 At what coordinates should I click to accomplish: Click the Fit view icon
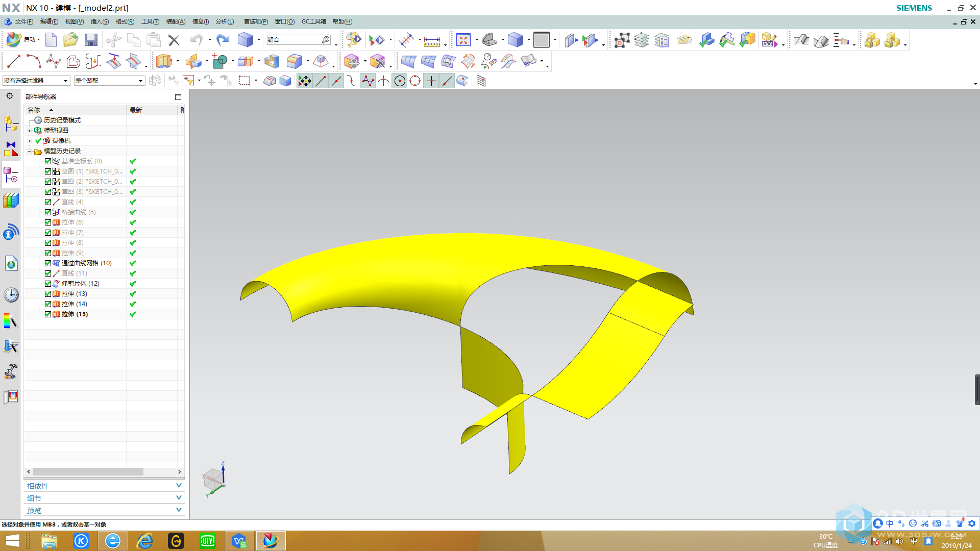(463, 40)
